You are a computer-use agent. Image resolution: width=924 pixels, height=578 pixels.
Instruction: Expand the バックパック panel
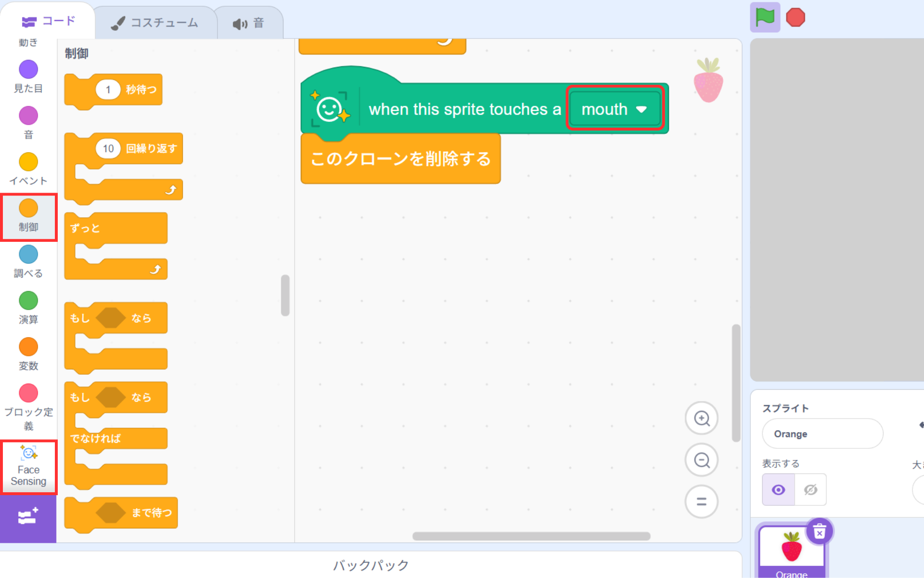point(371,565)
